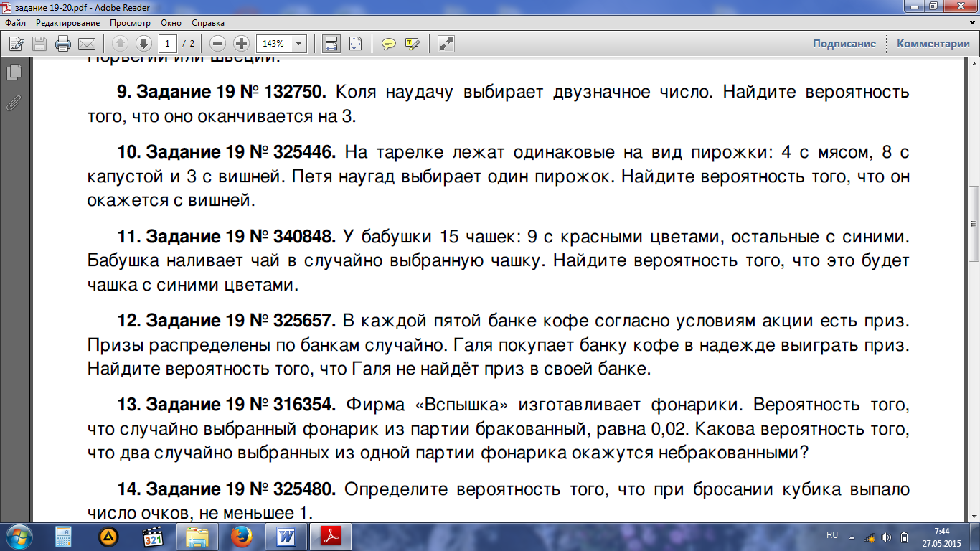The height and width of the screenshot is (551, 980).
Task: Open Calculator from the taskbar
Action: [63, 537]
